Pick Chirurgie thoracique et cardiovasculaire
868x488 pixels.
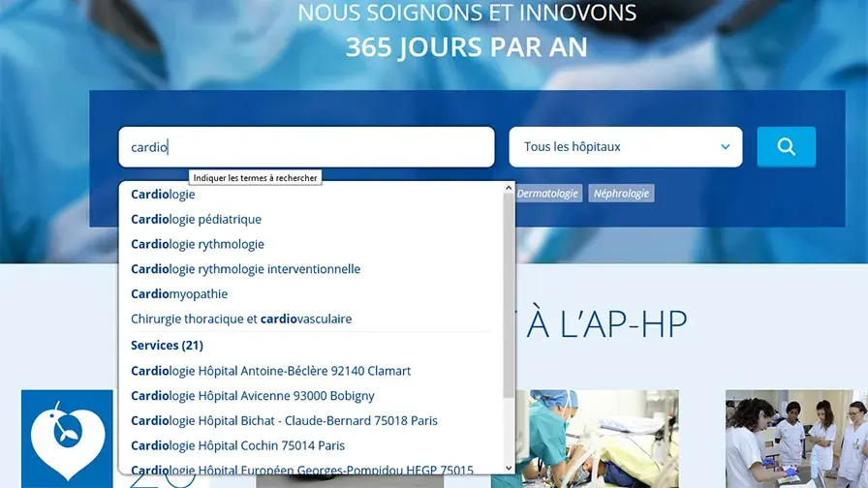click(241, 319)
